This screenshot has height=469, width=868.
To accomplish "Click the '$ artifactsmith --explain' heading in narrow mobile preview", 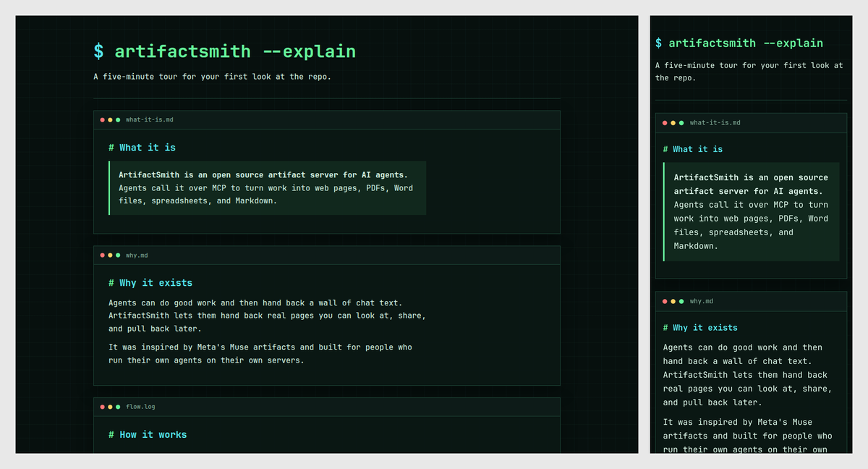I will (739, 43).
